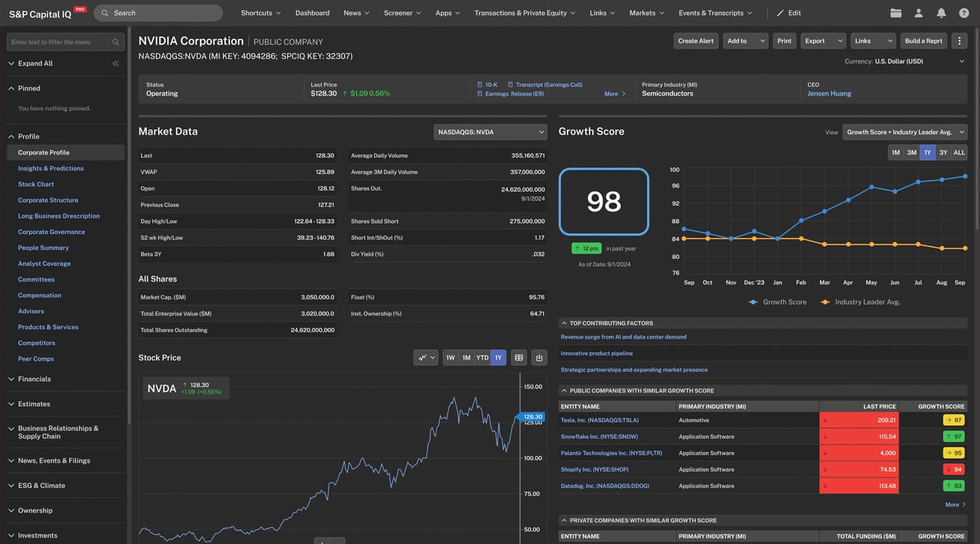Screen dimensions: 980x544
Task: Click the Industry Leader Avg. legend entry
Action: [860, 302]
